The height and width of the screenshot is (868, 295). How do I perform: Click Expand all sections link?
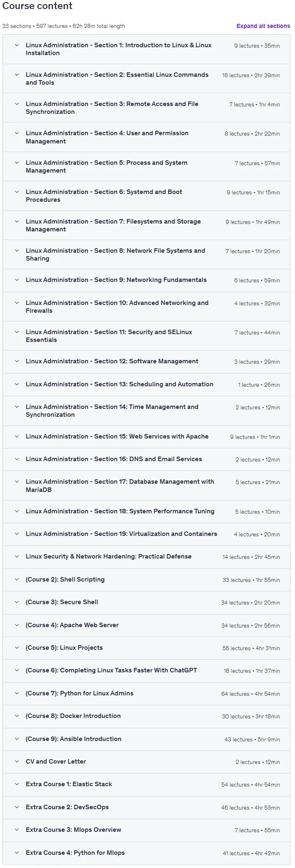[x=263, y=26]
